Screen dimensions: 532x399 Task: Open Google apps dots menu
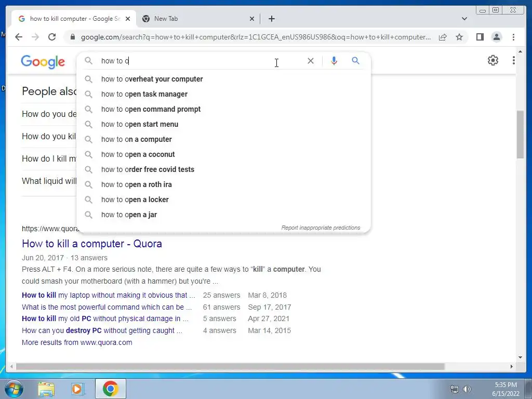(513, 60)
